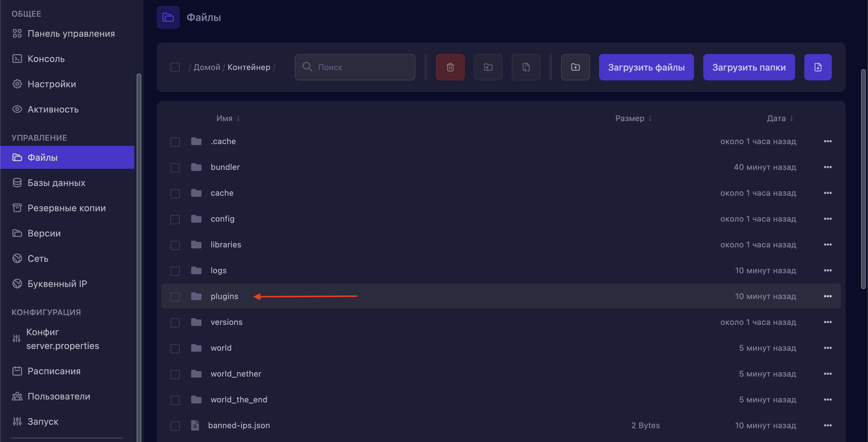Toggle the select-all checkbox in toolbar

[x=175, y=67]
